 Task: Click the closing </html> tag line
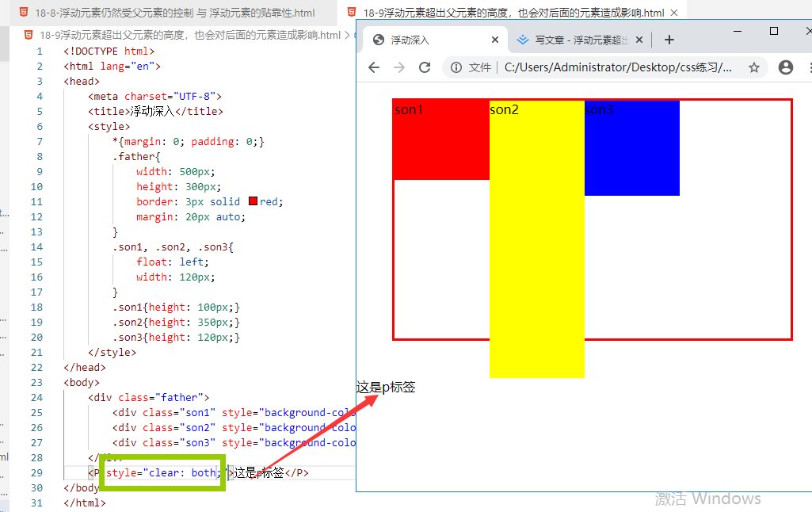pos(85,502)
